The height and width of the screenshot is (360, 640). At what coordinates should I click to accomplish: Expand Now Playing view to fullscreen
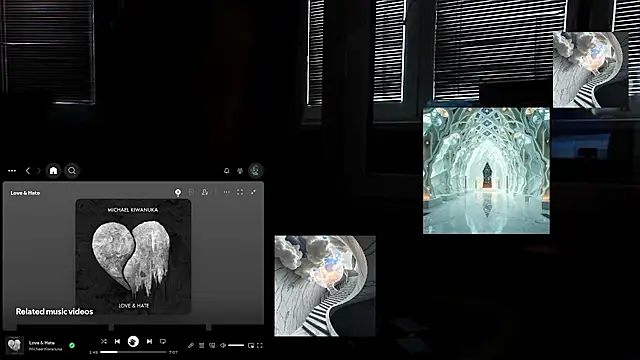240,192
